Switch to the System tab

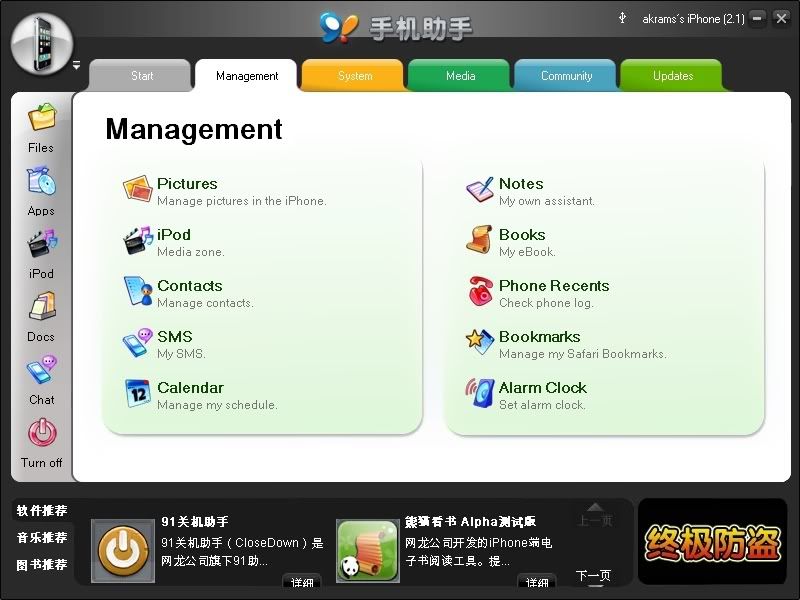(x=354, y=76)
